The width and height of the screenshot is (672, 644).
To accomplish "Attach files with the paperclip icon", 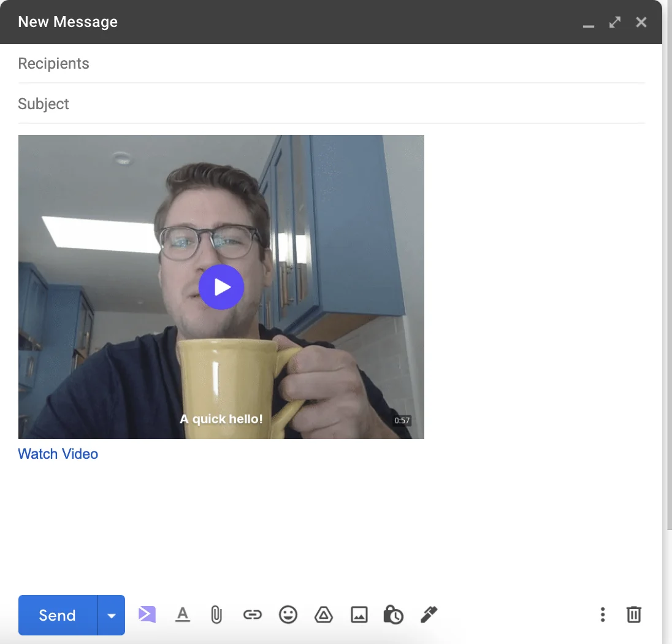I will point(216,615).
